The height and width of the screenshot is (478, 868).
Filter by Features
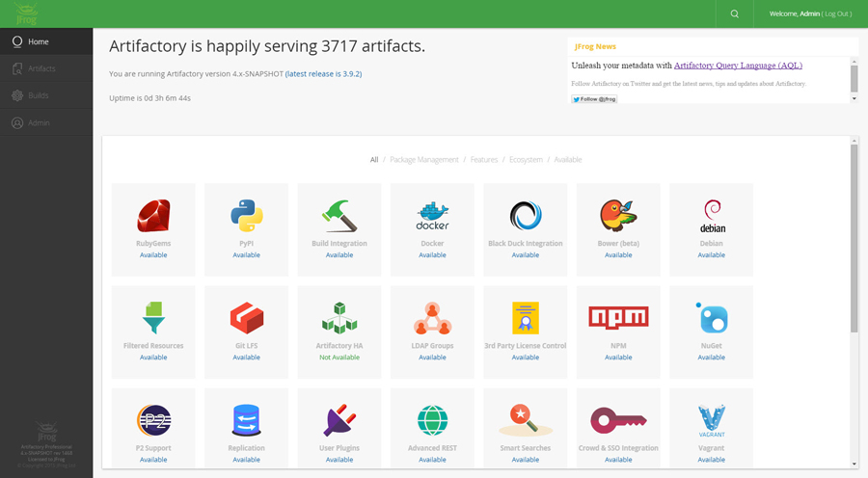(x=484, y=160)
